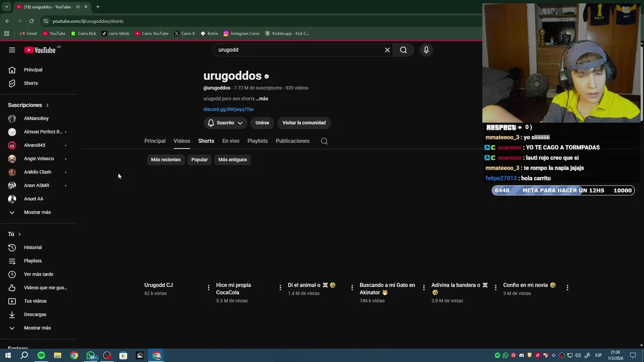The image size is (644, 362).
Task: Click the browser address bar URL
Action: point(88,21)
